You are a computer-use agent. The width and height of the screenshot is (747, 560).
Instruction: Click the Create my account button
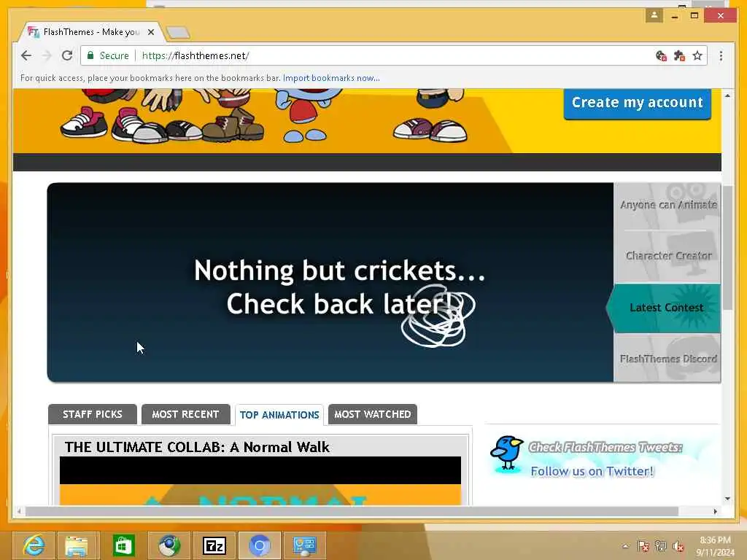pos(637,102)
